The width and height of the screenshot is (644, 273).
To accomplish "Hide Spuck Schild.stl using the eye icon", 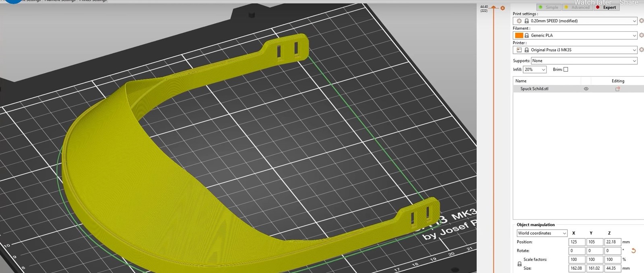I will tap(586, 89).
